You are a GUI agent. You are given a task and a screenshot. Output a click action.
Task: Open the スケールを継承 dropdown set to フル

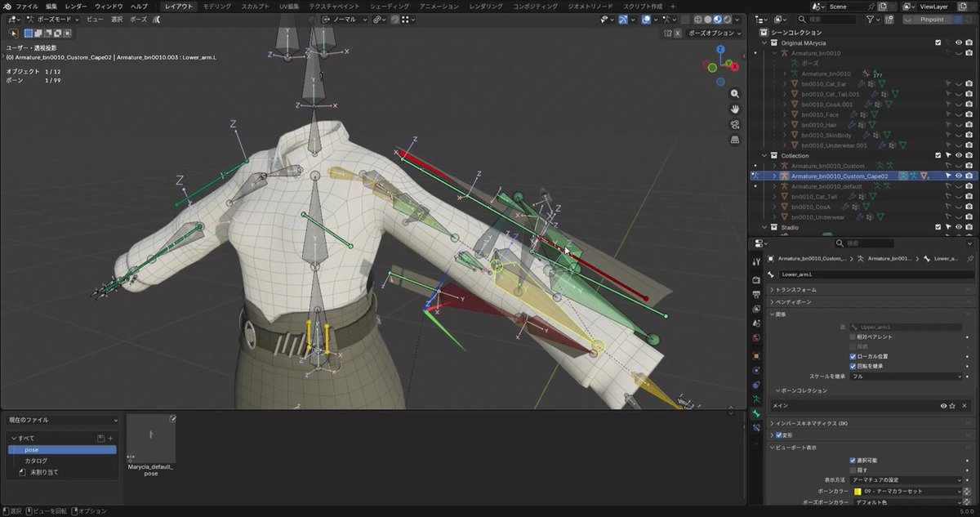pyautogui.click(x=906, y=377)
